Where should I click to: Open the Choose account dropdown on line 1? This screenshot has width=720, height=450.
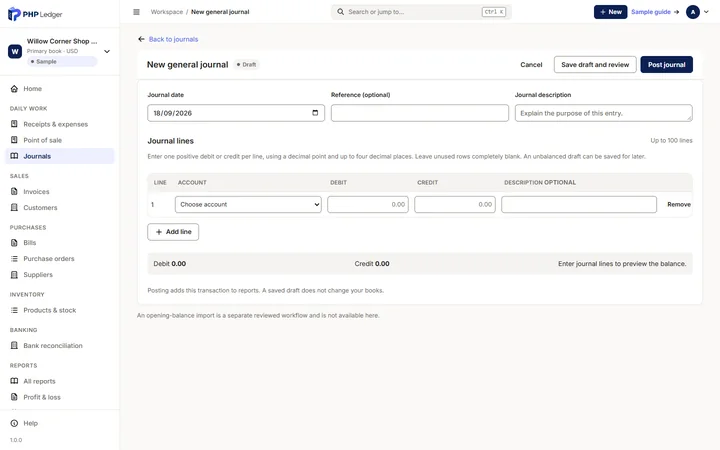tap(248, 204)
